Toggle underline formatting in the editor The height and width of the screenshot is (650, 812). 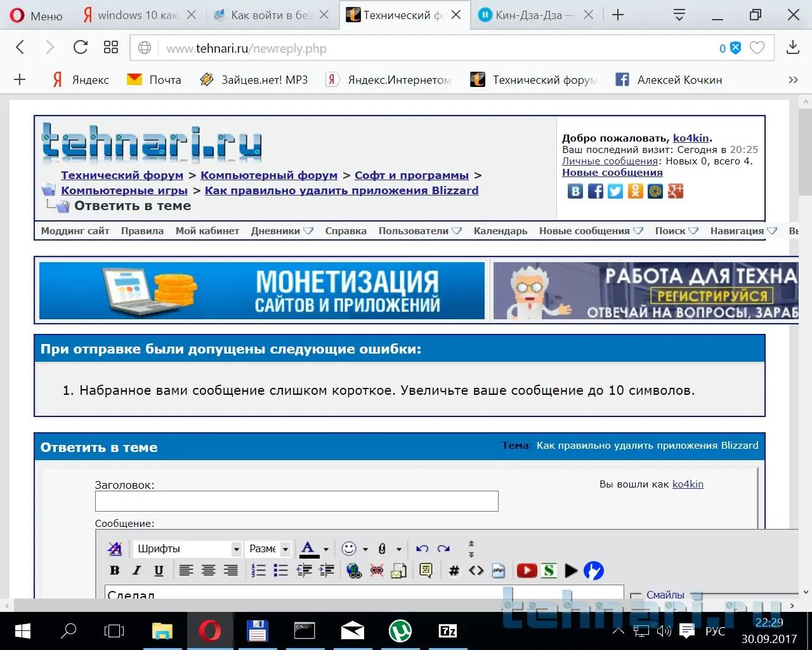159,571
